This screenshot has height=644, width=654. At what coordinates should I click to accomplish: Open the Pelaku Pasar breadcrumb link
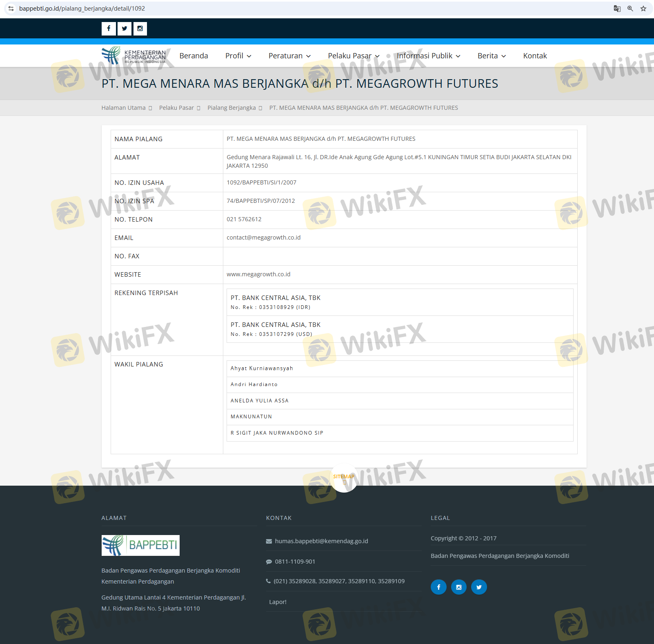point(176,108)
